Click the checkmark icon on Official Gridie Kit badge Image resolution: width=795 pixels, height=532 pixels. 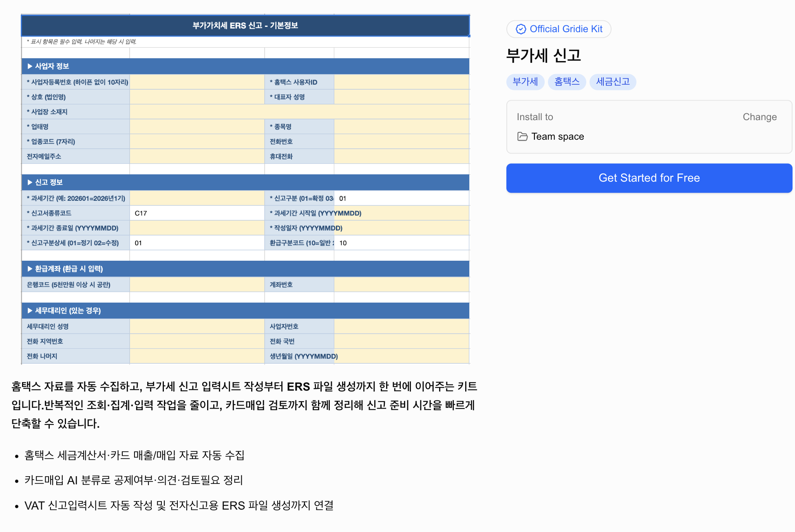pos(520,29)
